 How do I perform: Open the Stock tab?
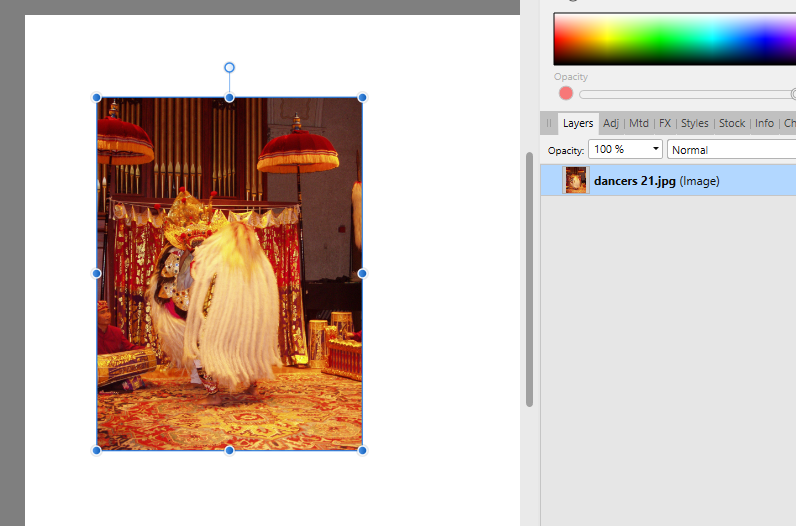(x=732, y=123)
